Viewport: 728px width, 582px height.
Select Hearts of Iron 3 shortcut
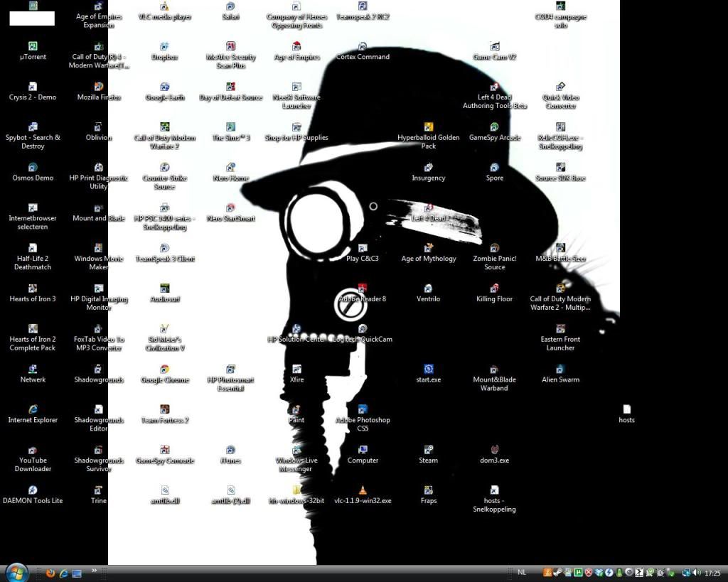33,293
